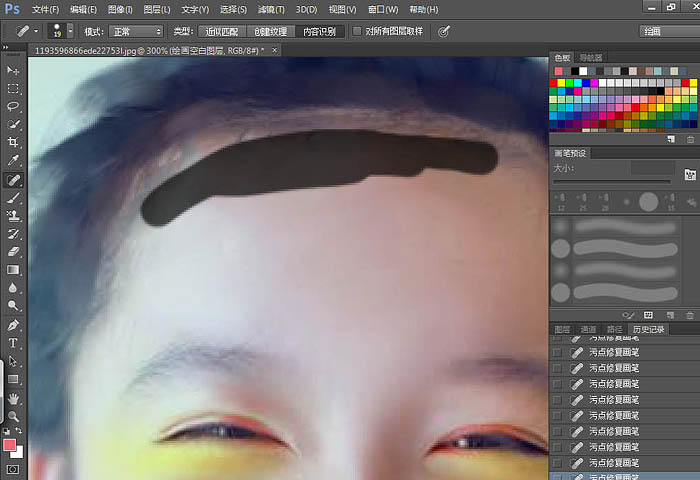Switch to the 通道 panel tab

point(588,330)
